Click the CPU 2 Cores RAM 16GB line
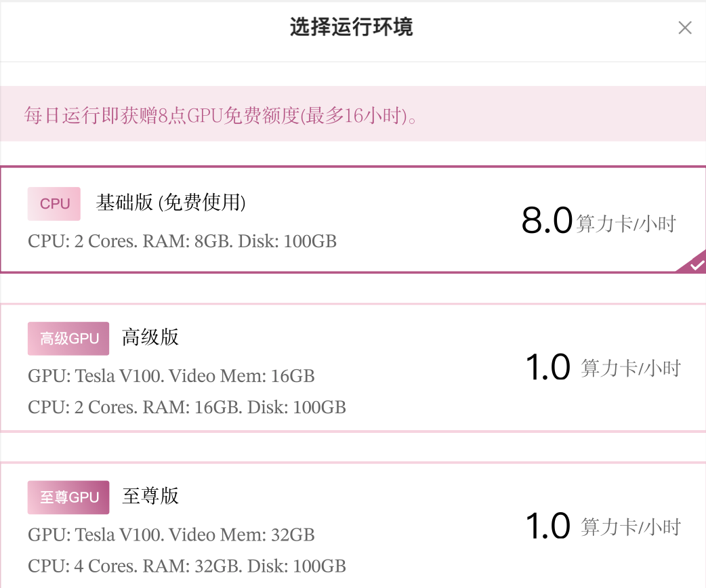 tap(187, 407)
